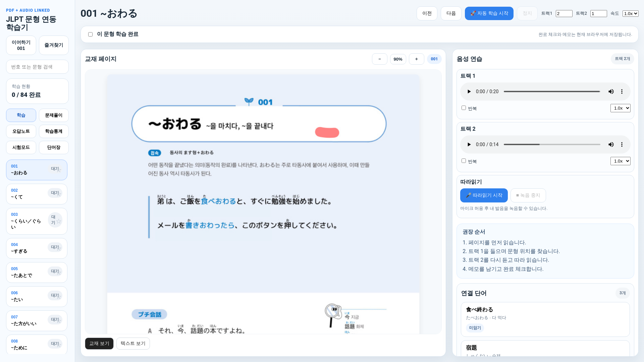
Task: Click the 90% zoom level indicator
Action: (398, 59)
